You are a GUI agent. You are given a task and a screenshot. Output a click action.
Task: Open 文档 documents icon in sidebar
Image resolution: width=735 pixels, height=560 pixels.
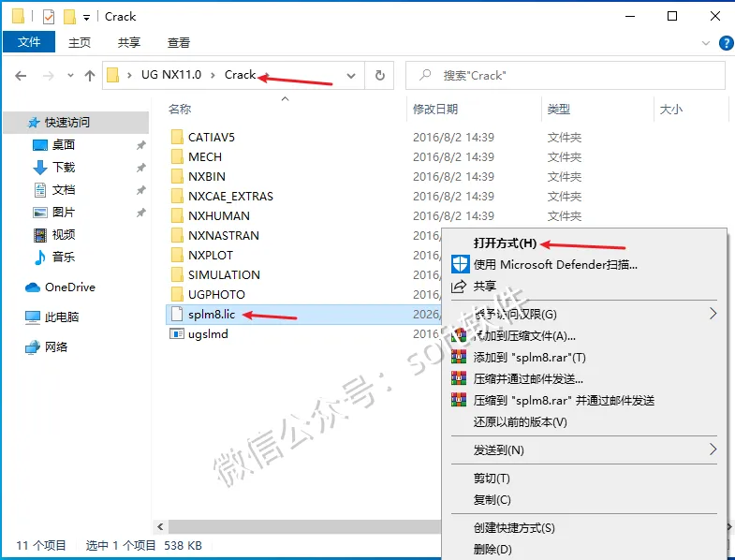click(x=40, y=190)
